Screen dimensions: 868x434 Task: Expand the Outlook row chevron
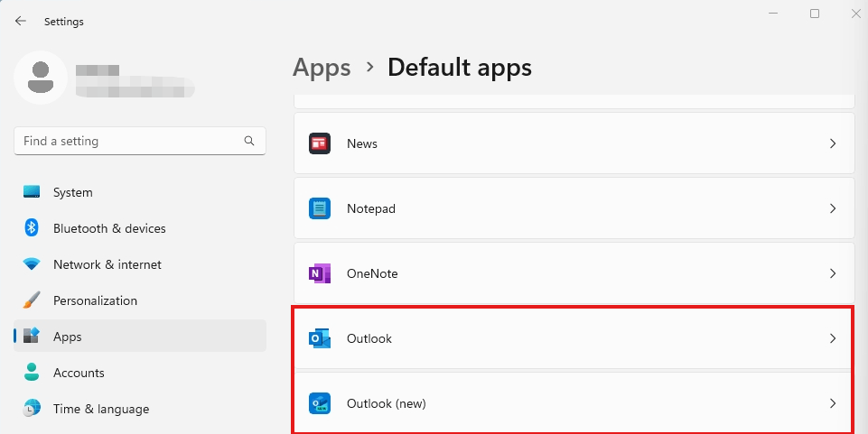tap(833, 338)
